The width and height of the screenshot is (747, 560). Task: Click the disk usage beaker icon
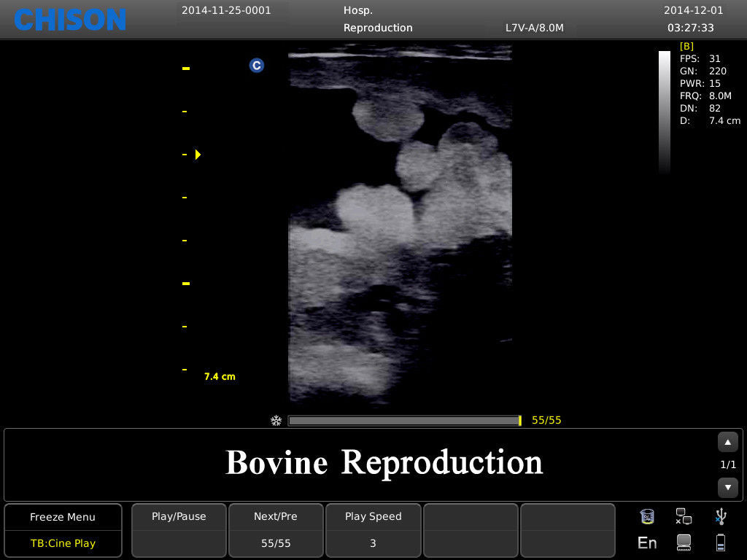[647, 516]
